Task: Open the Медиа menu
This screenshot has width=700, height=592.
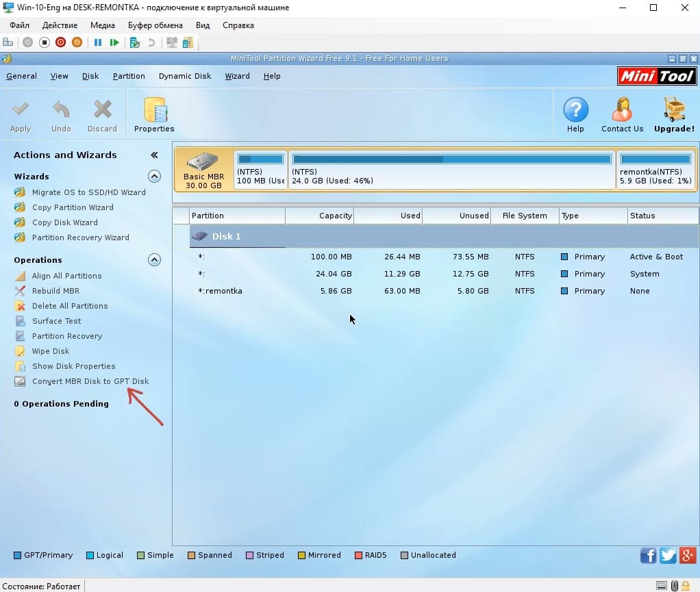Action: 102,25
